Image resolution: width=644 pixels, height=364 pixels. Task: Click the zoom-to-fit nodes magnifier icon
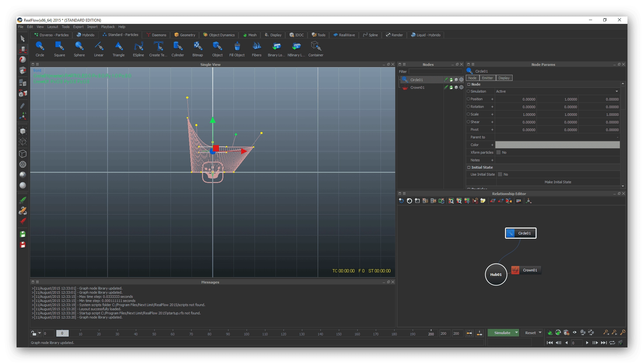pos(451,201)
